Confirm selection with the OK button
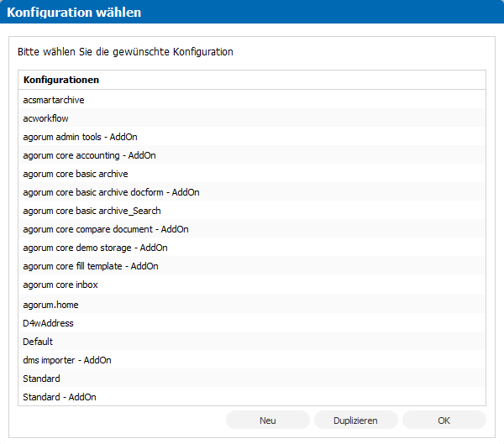504x444 pixels. tap(444, 420)
